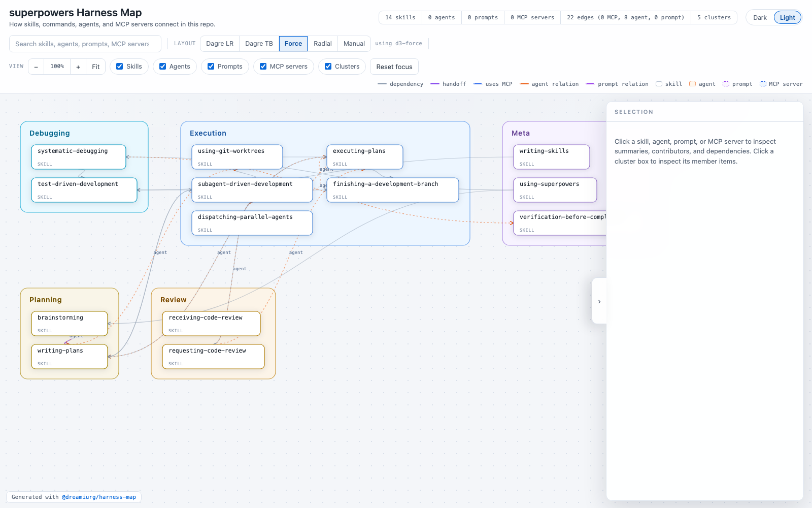Click the 'prompt relation' legend entry
Screen dimensions: 812x508
tap(617, 84)
